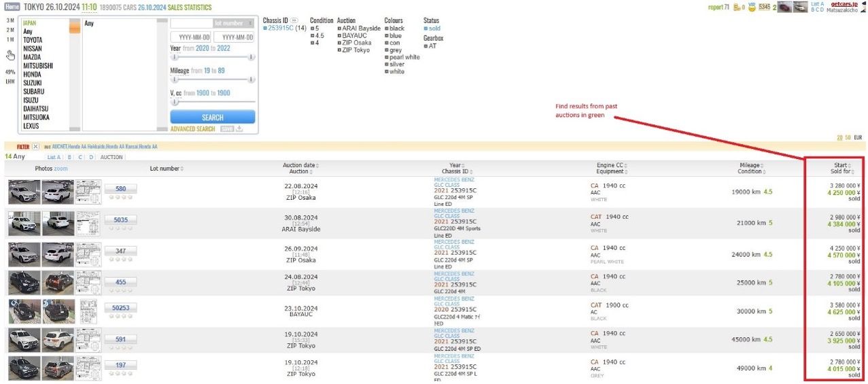868x384 pixels.
Task: Click the Year range slider left handle
Action: (174, 58)
